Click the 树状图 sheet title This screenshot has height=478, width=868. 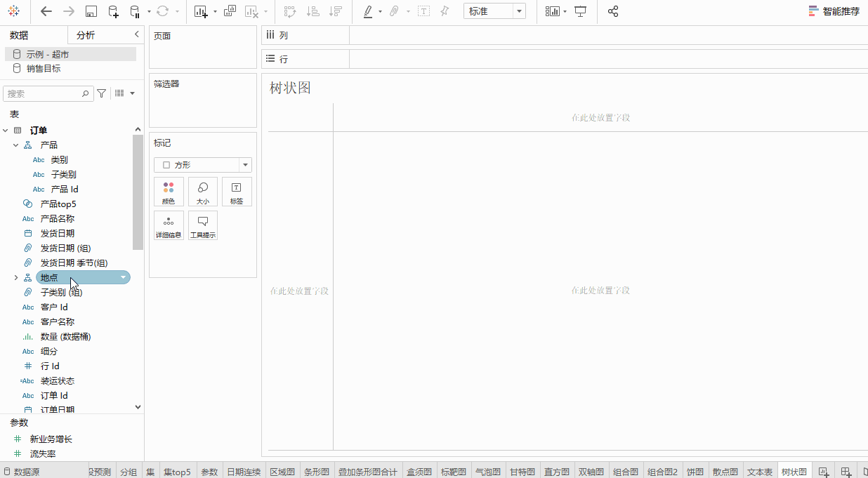pos(290,88)
